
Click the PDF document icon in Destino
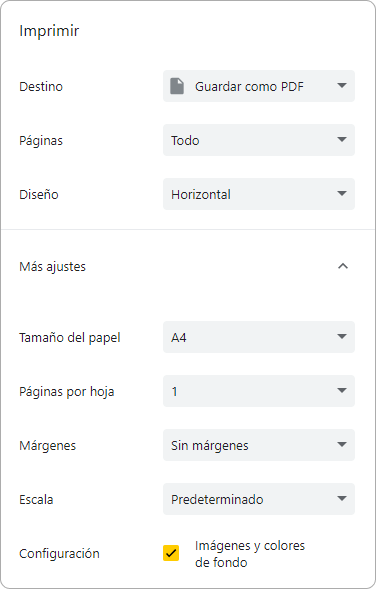coord(177,86)
